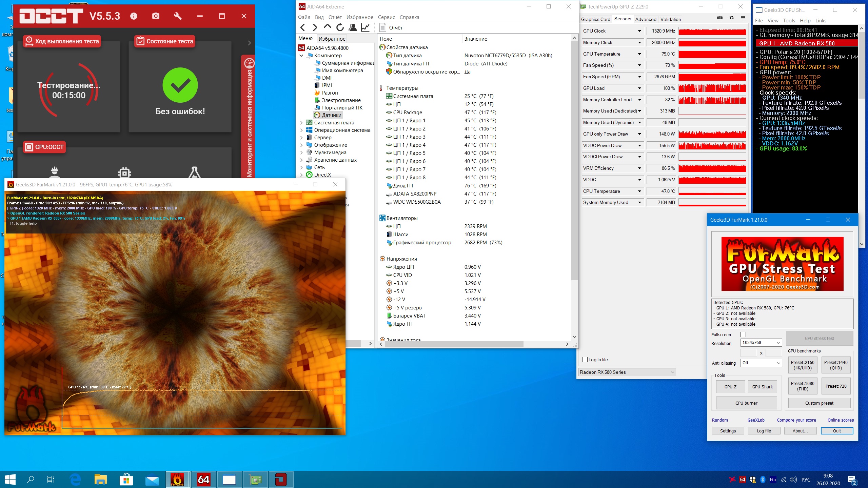Image resolution: width=868 pixels, height=488 pixels.
Task: Click the OCCT screenshot camera icon
Action: (156, 16)
